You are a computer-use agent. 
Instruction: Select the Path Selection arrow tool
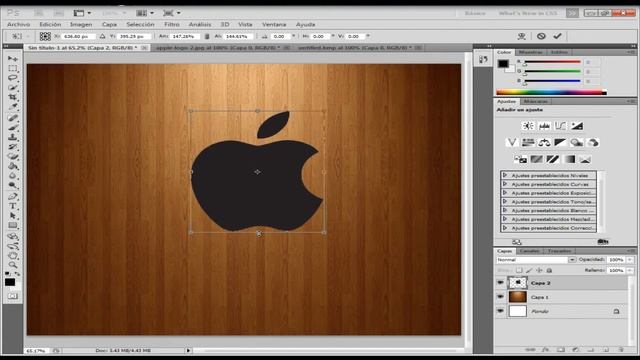13,216
